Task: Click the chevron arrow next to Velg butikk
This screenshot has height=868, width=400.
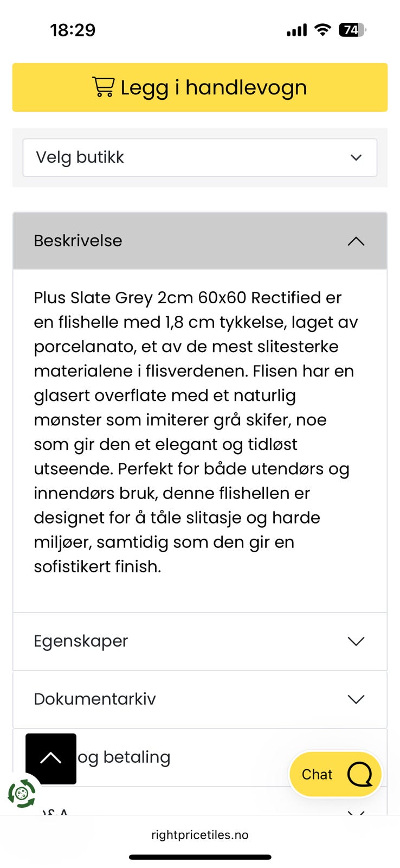Action: pos(356,157)
